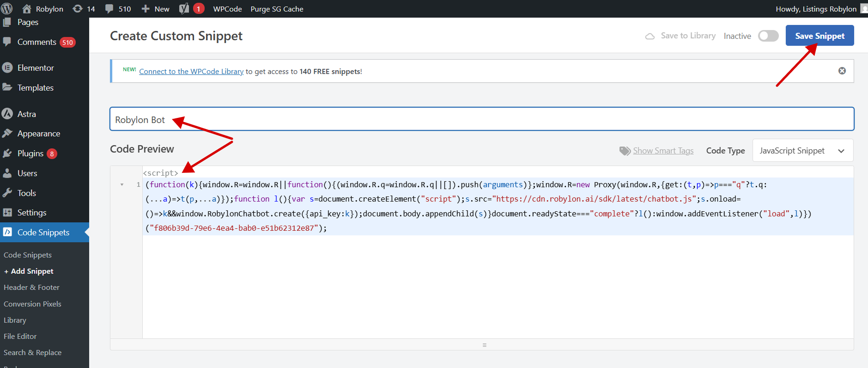The width and height of the screenshot is (868, 368).
Task: Click the Robylon site name link
Action: coord(49,9)
